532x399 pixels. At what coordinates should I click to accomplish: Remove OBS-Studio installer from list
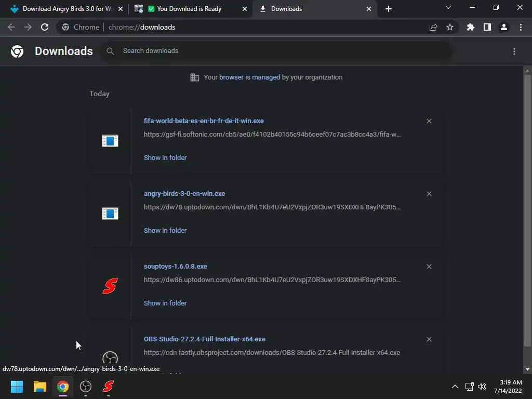coord(429,339)
